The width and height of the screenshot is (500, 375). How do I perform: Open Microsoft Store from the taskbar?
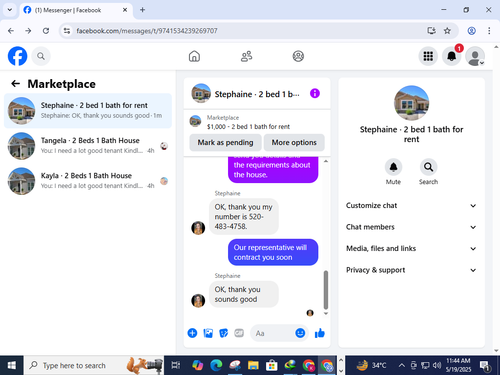coord(271,365)
